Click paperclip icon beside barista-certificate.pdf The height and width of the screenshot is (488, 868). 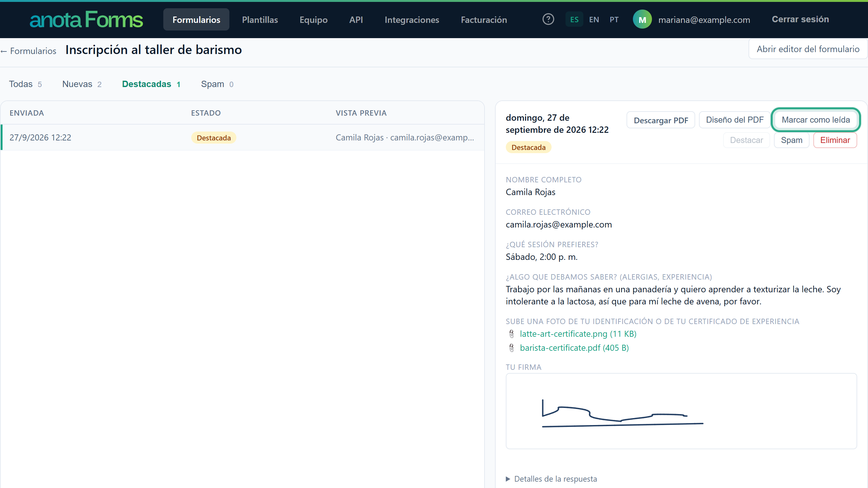coord(512,348)
